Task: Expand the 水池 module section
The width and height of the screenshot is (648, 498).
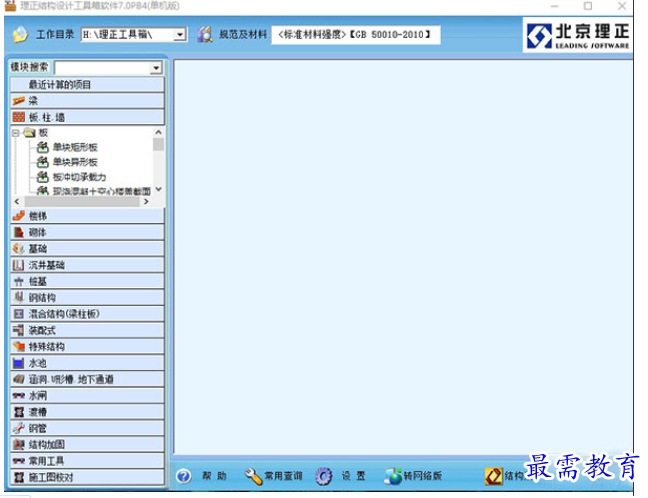Action: [87, 363]
